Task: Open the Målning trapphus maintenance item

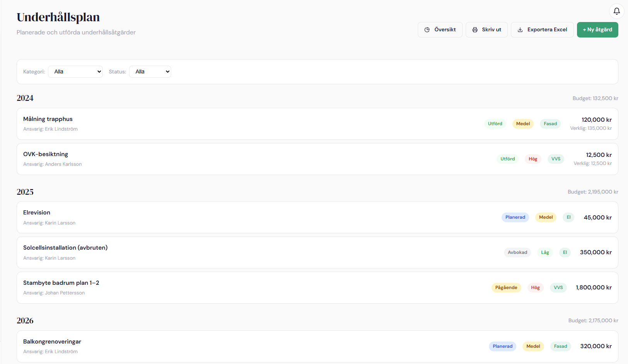Action: (48, 119)
